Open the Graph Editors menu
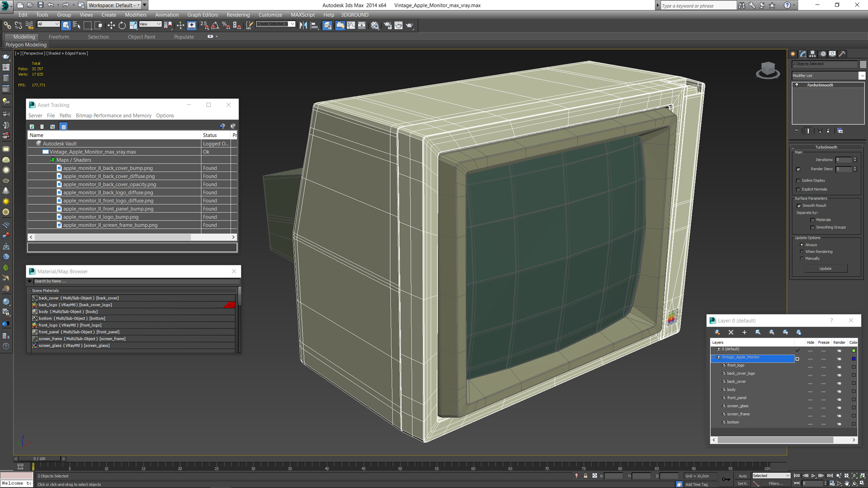This screenshot has height=488, width=868. click(x=203, y=15)
